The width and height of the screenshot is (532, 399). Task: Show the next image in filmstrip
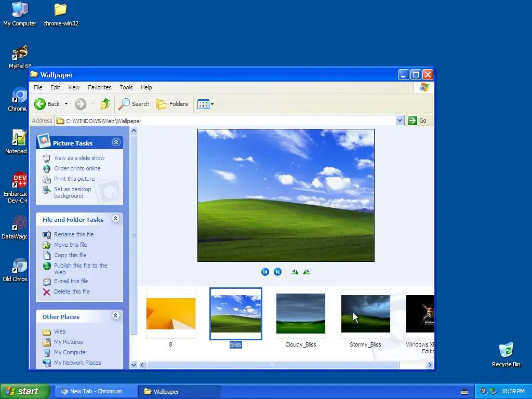coord(277,272)
